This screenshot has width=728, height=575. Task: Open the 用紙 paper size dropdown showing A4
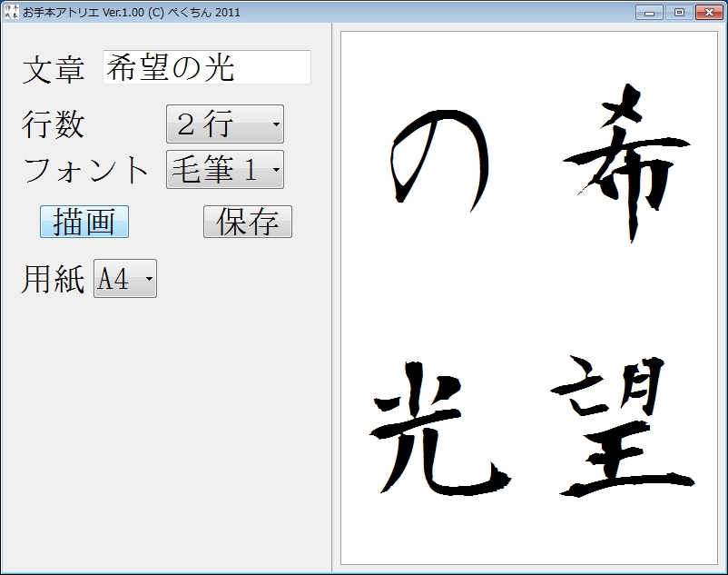click(124, 279)
